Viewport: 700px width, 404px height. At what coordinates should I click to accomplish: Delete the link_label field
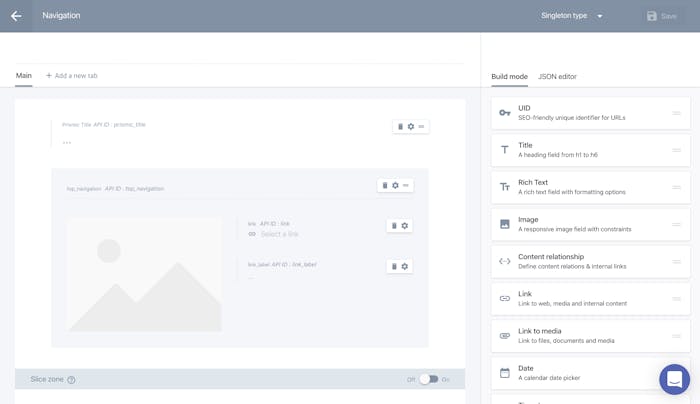point(394,267)
